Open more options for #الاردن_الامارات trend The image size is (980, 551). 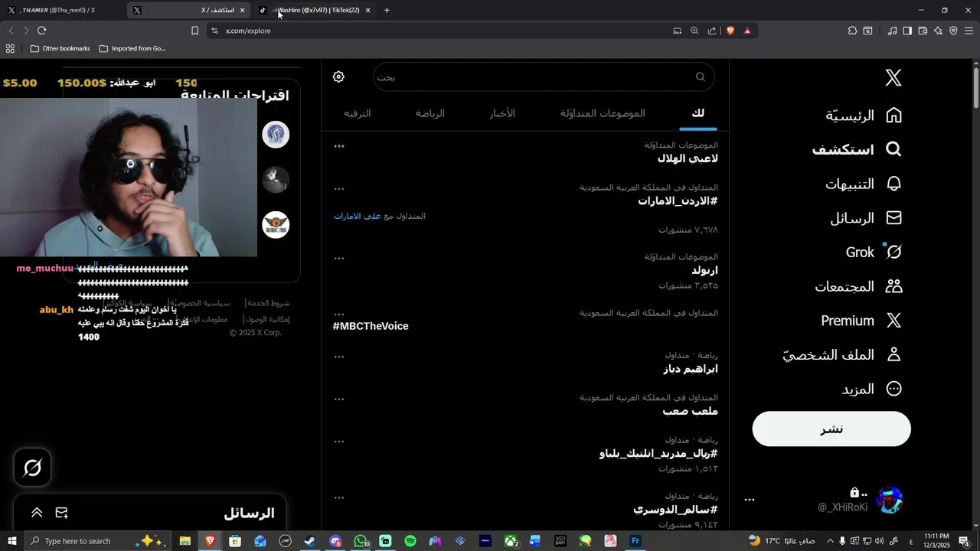coord(339,188)
